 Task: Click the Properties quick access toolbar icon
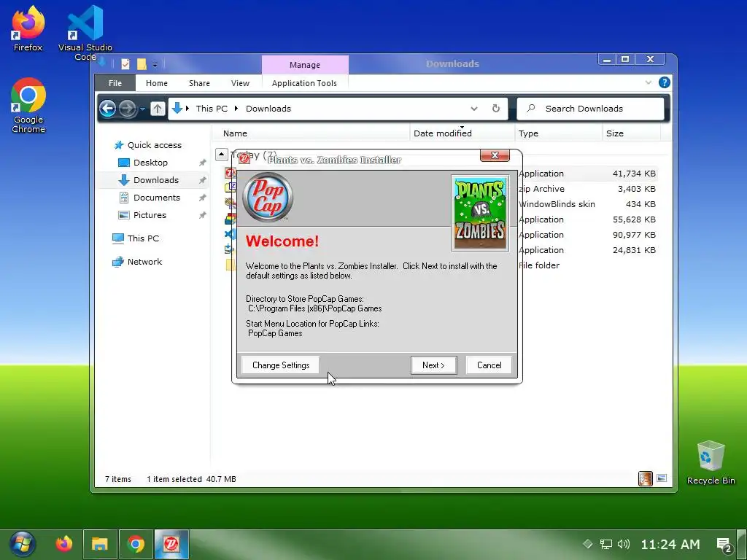(125, 64)
